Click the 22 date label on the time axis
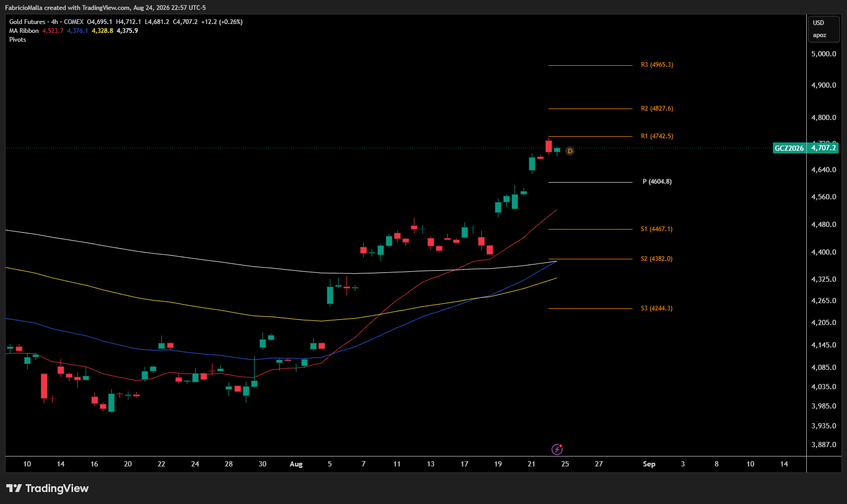The width and height of the screenshot is (847, 504). [x=161, y=464]
